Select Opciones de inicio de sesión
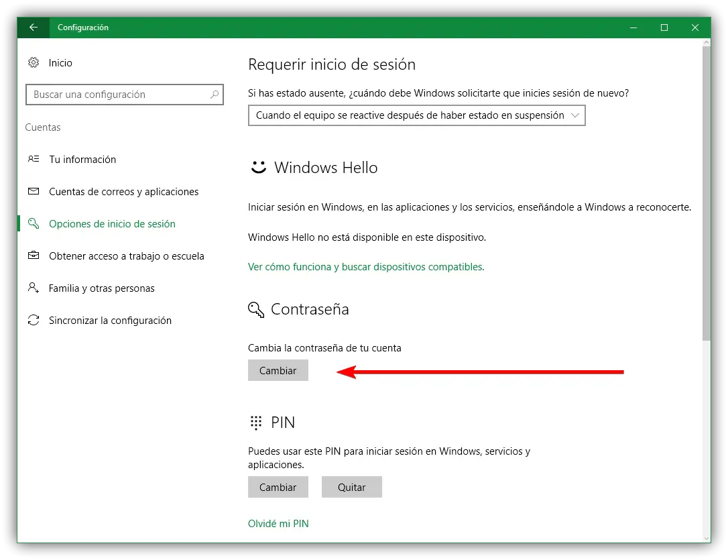This screenshot has width=728, height=560. pyautogui.click(x=112, y=223)
